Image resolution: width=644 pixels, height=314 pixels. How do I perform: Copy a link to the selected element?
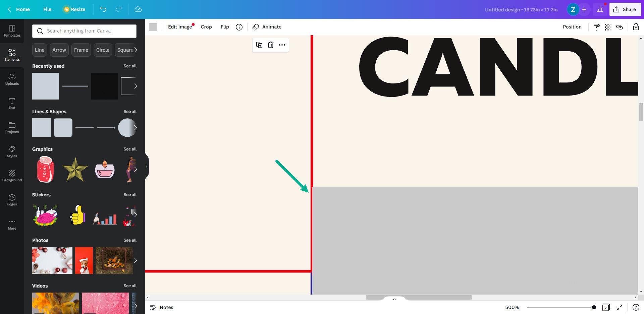coord(620,27)
